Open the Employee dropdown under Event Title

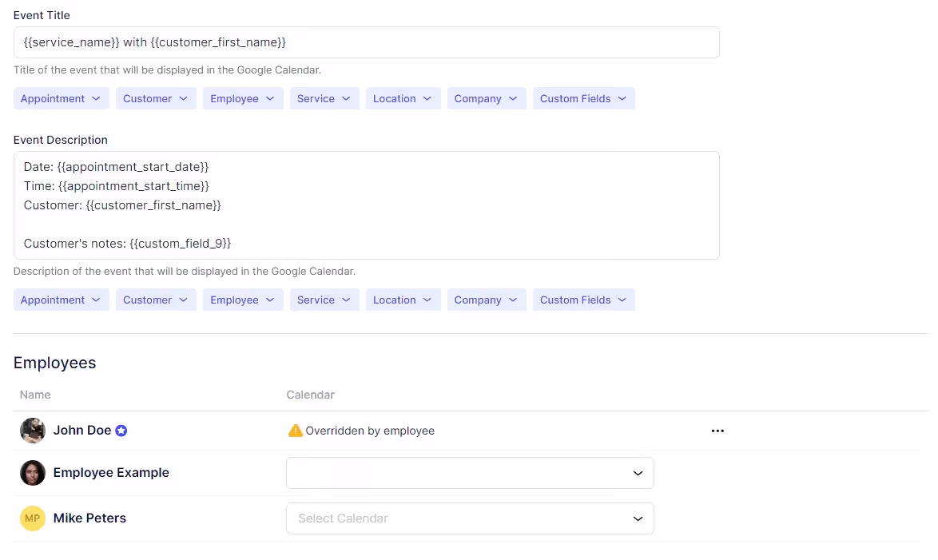pos(243,99)
